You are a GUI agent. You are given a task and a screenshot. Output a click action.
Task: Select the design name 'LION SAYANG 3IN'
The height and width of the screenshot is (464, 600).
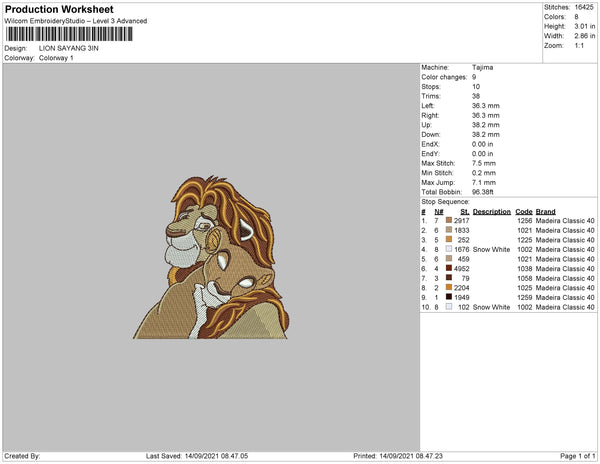click(x=68, y=48)
